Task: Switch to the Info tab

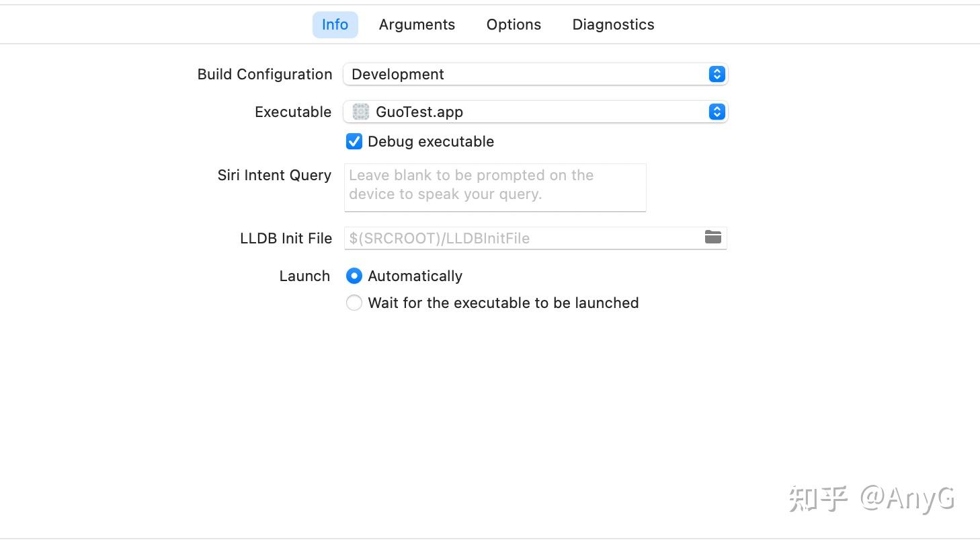Action: pyautogui.click(x=335, y=25)
